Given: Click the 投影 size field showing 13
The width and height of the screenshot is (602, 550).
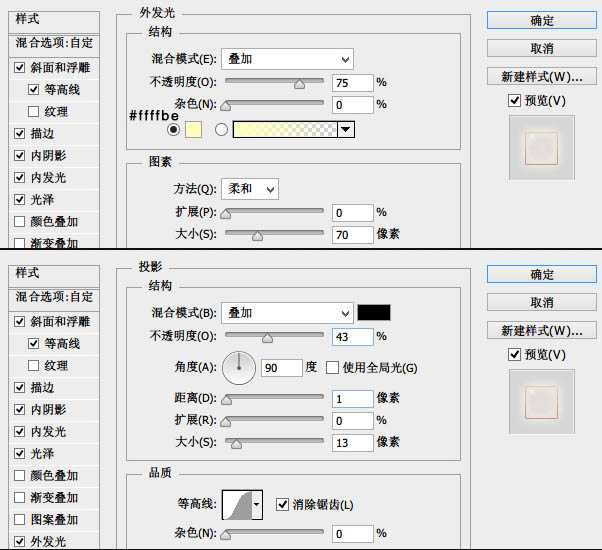Looking at the screenshot, I should (x=352, y=443).
